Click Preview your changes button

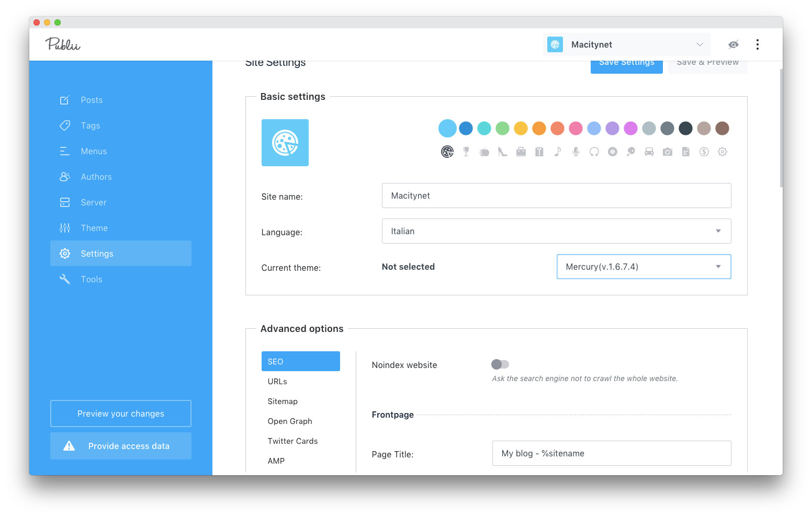[x=121, y=413]
